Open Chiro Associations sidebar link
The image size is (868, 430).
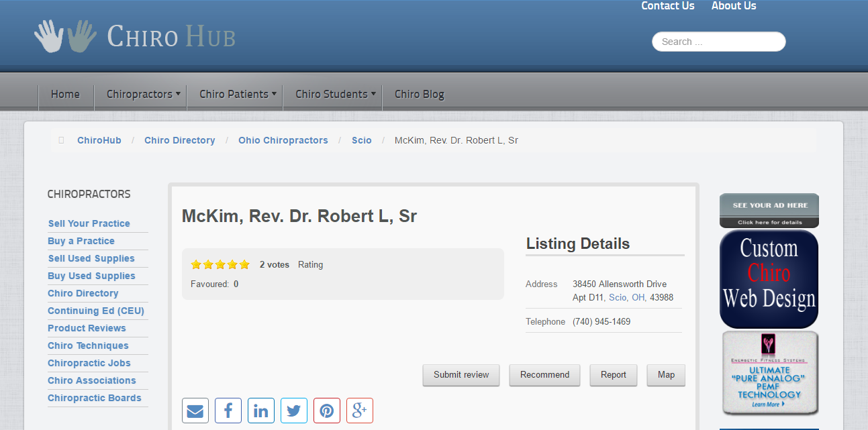click(92, 380)
